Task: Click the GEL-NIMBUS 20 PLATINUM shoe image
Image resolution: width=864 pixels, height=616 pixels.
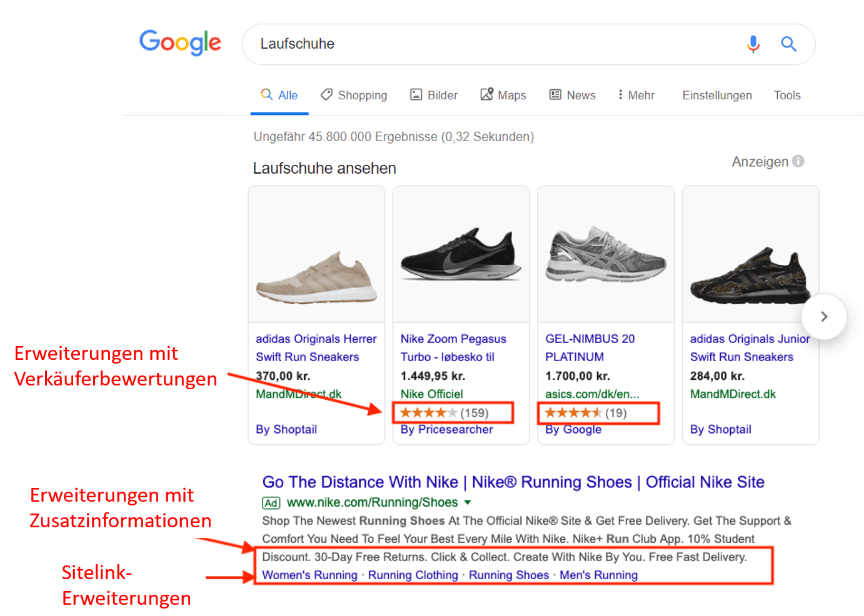Action: (x=605, y=254)
